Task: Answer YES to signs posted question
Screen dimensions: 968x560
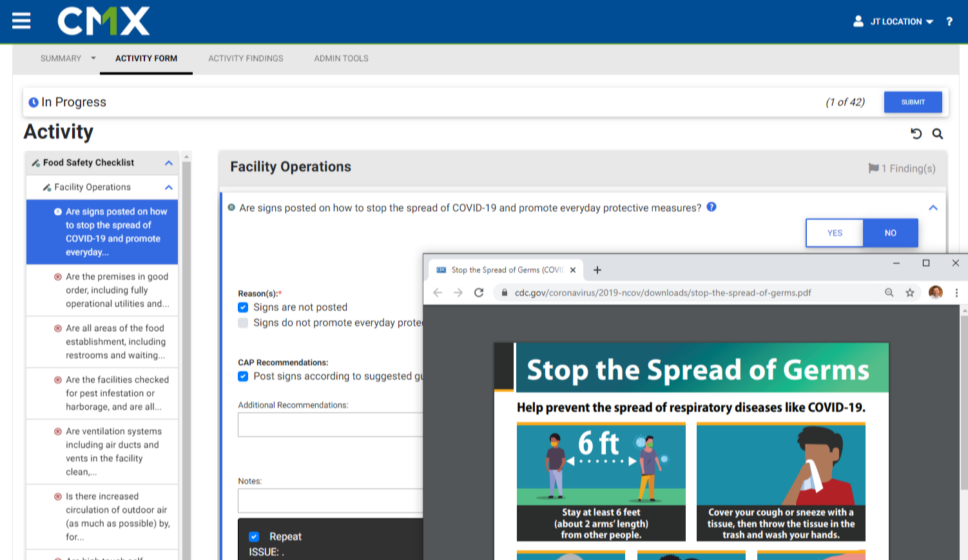Action: (835, 233)
